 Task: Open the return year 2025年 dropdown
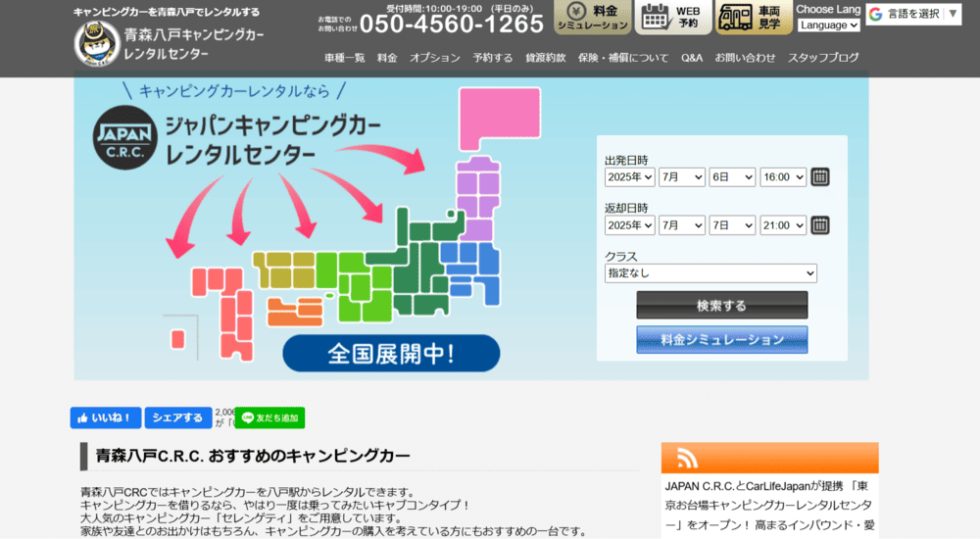[x=629, y=225]
